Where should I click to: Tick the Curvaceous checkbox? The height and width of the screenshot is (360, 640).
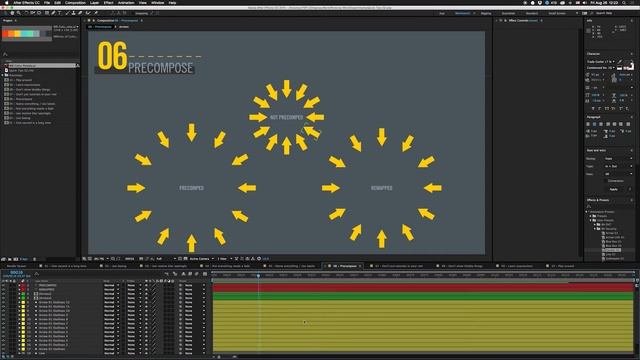click(606, 181)
